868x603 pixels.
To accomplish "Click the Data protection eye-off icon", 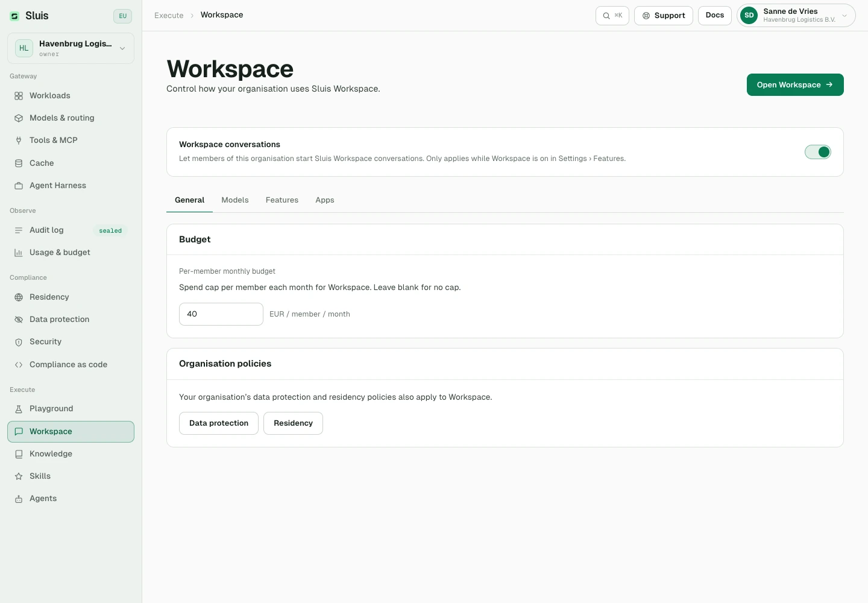I will pos(19,320).
